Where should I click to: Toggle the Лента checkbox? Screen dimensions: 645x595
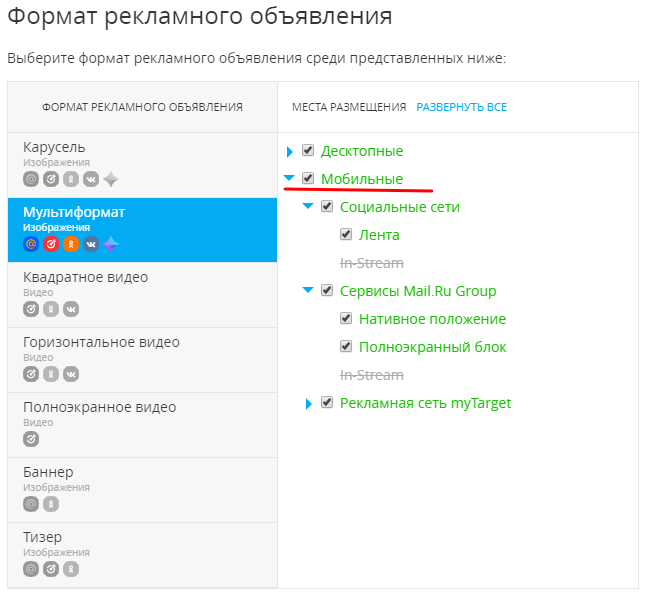coord(346,234)
